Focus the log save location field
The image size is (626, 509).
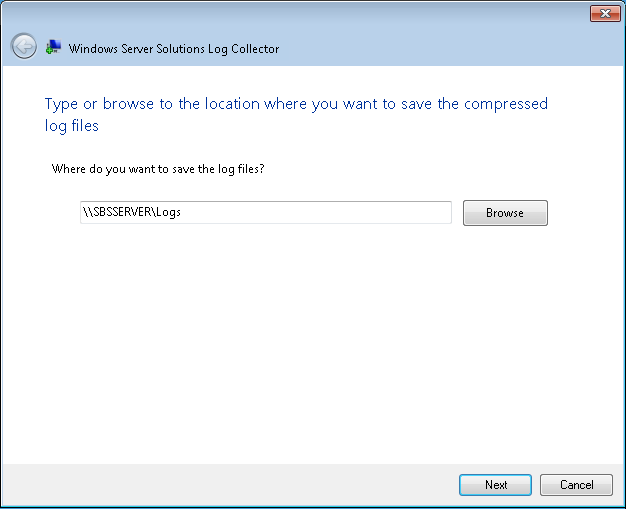click(300, 213)
